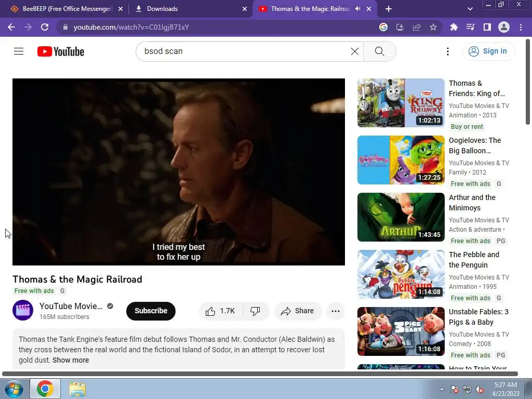
Task: Click the Share button
Action: [x=297, y=311]
